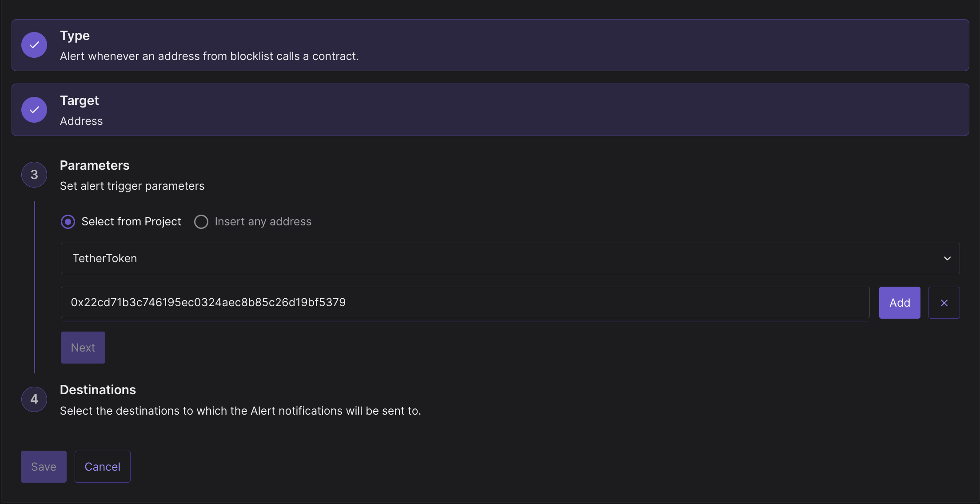This screenshot has width=980, height=504.
Task: Click the Next button under Parameters
Action: [83, 348]
